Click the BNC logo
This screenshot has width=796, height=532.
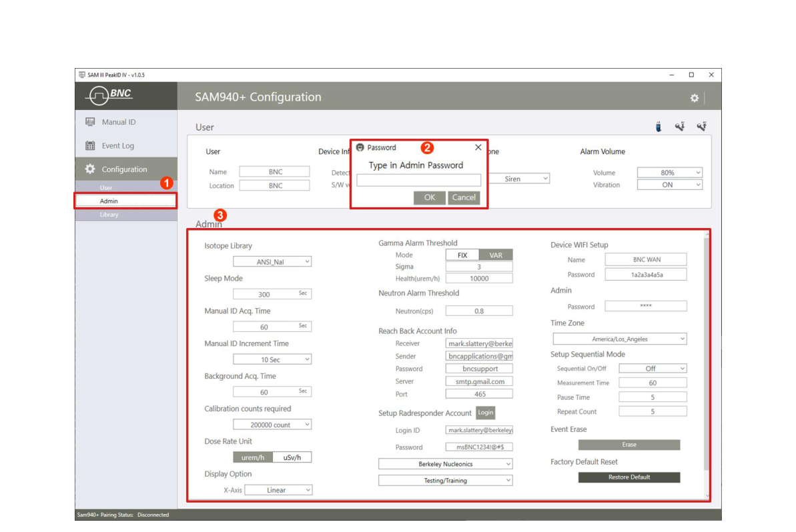point(109,95)
